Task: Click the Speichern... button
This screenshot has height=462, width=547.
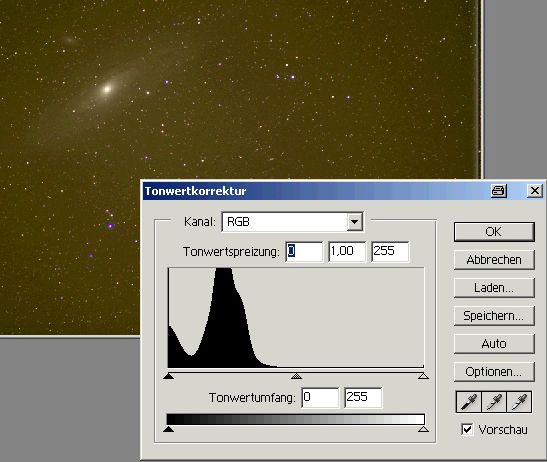Action: (x=494, y=315)
